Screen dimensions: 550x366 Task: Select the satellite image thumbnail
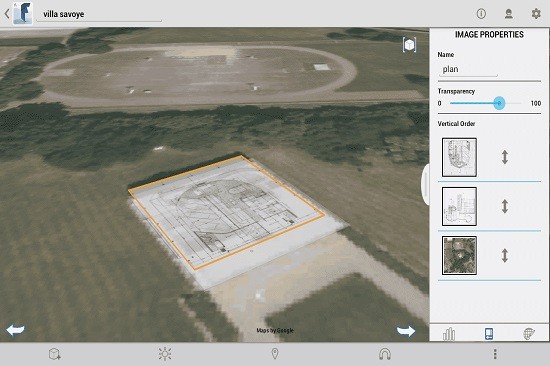pos(459,255)
